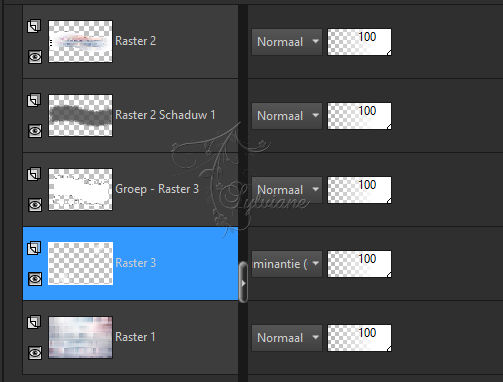
Task: Hide the Raster 2 layer with its eye icon
Action: [35, 57]
